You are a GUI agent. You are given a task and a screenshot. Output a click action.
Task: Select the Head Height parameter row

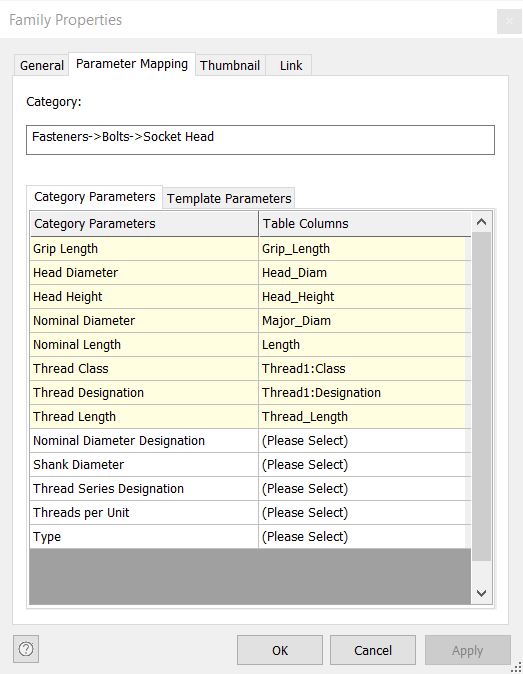[x=144, y=297]
